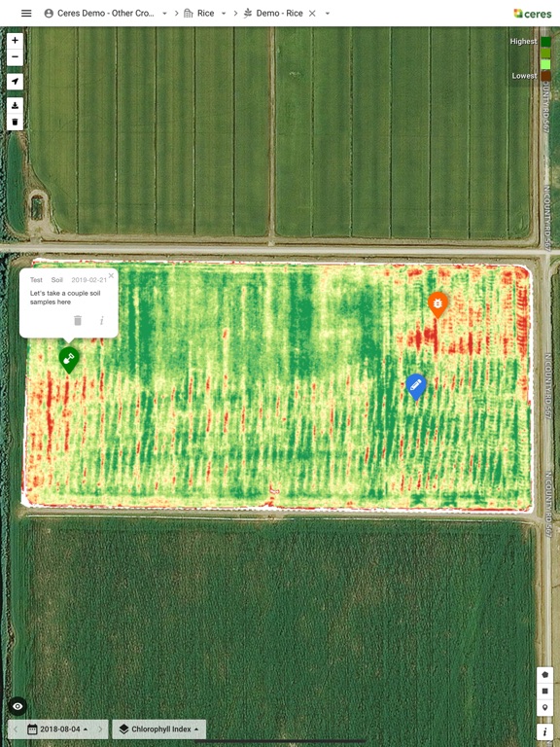Select the place marker pin tool
Image resolution: width=560 pixels, height=747 pixels.
pos(545,707)
